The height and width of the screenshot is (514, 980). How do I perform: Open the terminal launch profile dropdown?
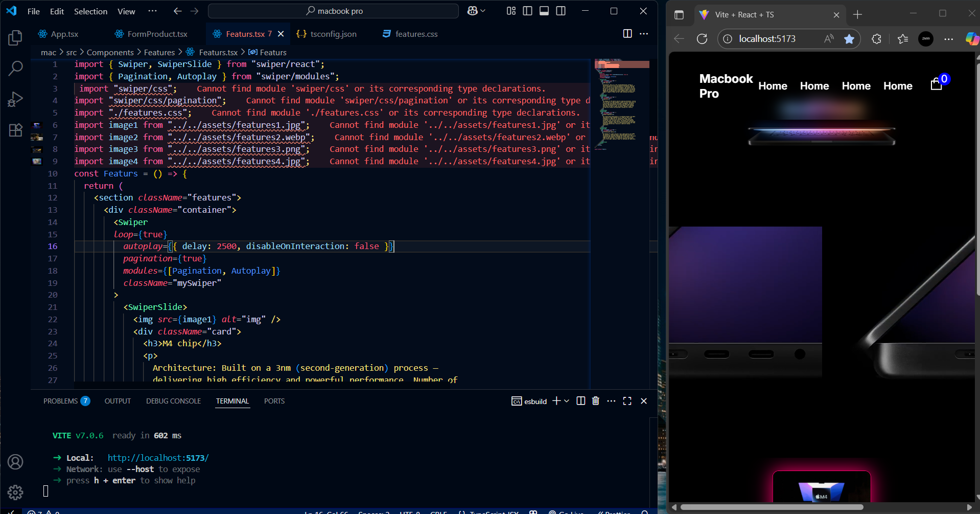(x=567, y=401)
